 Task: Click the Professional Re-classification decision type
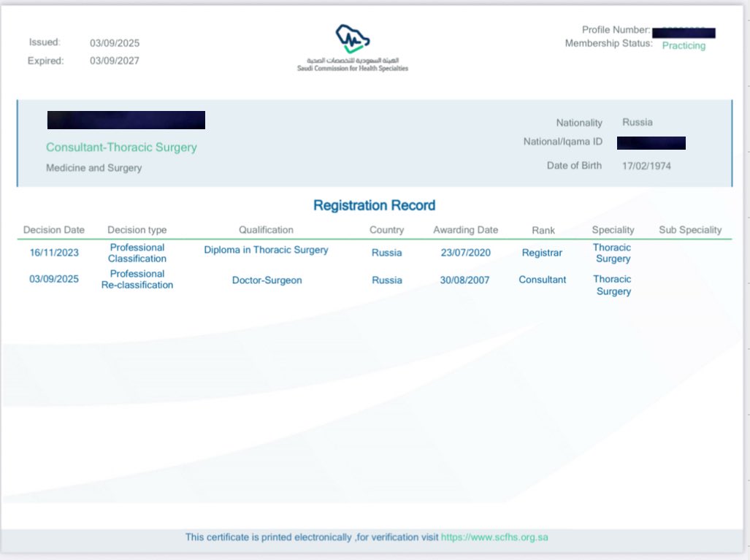tap(137, 280)
